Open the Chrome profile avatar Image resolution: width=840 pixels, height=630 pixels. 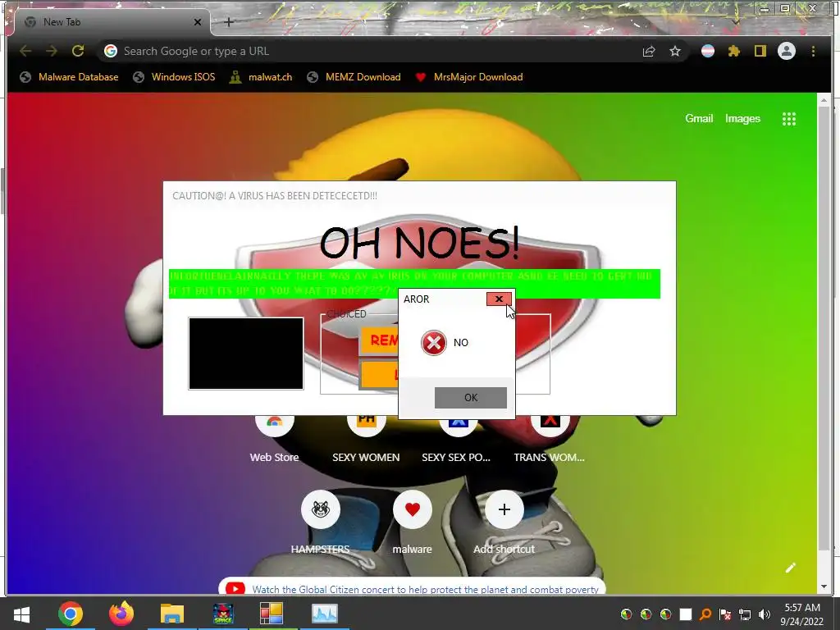(x=787, y=51)
